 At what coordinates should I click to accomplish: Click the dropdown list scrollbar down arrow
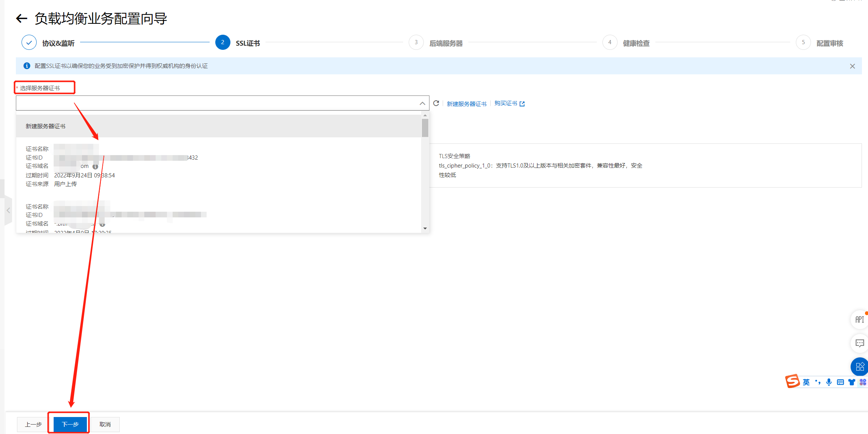coord(425,228)
